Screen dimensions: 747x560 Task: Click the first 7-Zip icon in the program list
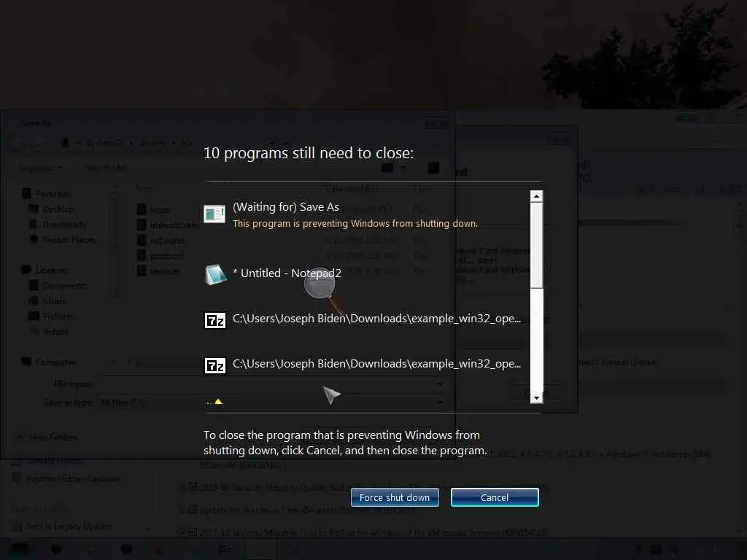[x=215, y=321]
